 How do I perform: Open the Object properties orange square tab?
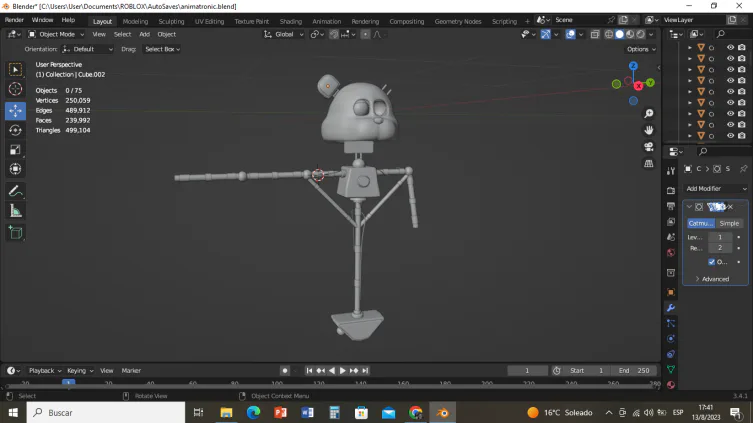[671, 292]
